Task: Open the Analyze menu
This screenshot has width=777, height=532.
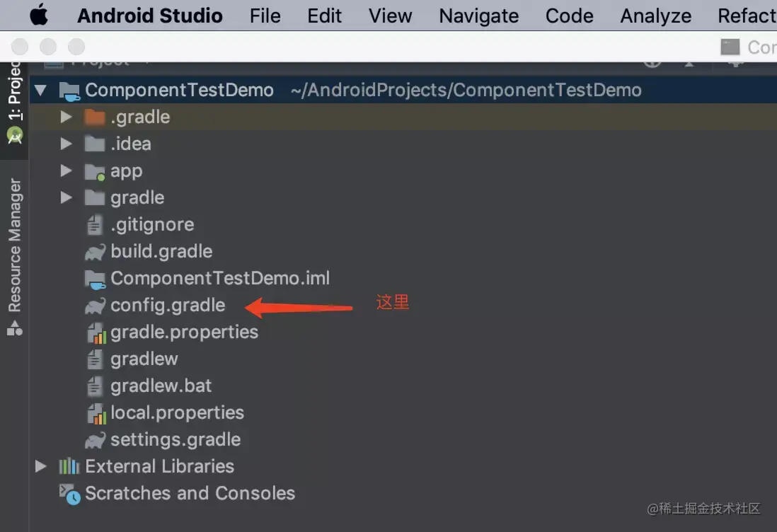Action: tap(655, 16)
